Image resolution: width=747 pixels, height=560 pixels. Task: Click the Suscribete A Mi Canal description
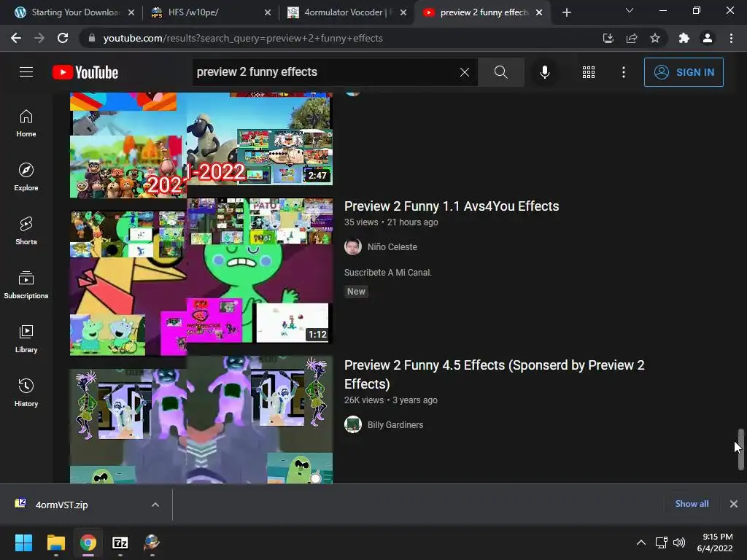[x=388, y=273]
